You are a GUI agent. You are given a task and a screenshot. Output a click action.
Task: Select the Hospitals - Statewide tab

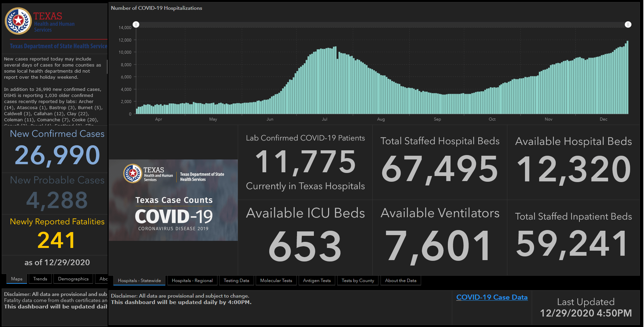click(x=139, y=281)
